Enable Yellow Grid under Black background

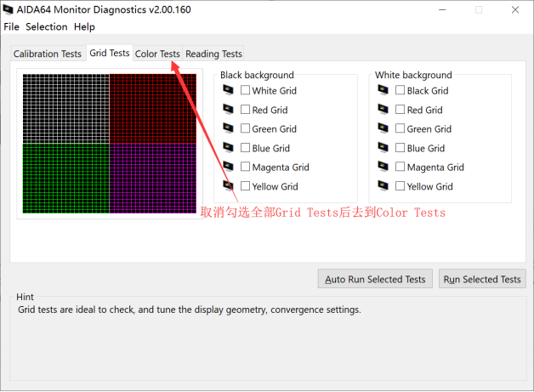click(x=245, y=186)
